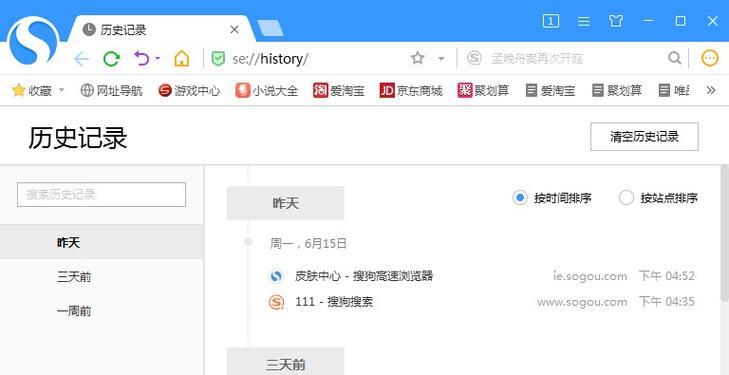Screen dimensions: 729x375
Task: Click the green security shield icon
Action: click(218, 59)
